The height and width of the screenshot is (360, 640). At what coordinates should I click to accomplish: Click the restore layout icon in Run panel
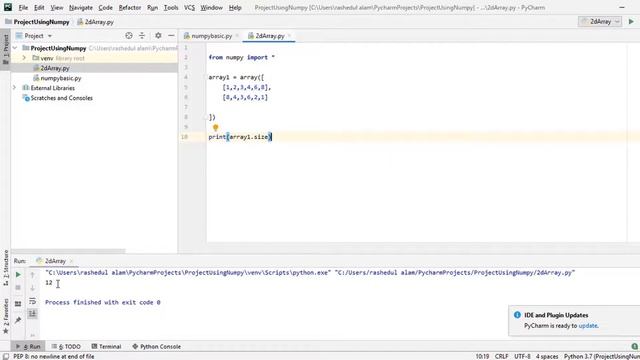pos(18,304)
